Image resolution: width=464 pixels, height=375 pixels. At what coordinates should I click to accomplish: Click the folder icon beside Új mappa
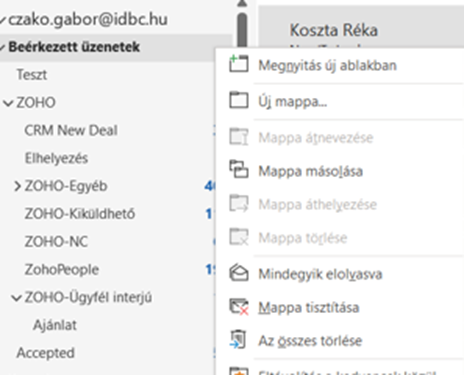tap(239, 100)
